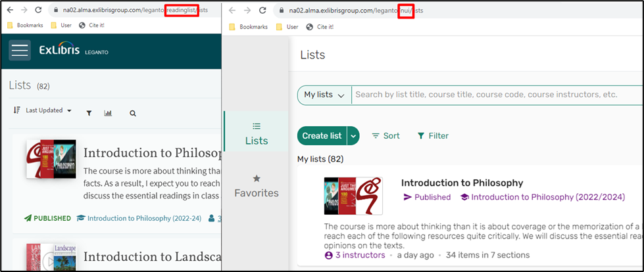This screenshot has width=644, height=272.
Task: Click the 3 instructors link
Action: [355, 255]
